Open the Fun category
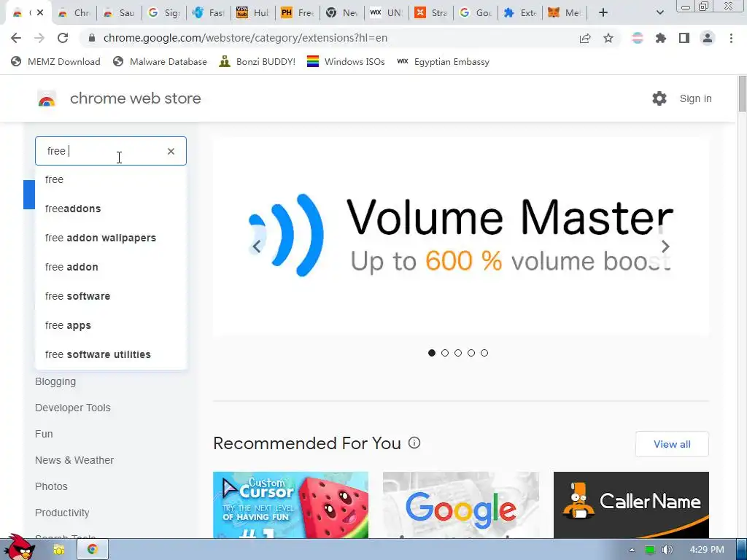Viewport: 747px width, 560px height. (x=44, y=435)
